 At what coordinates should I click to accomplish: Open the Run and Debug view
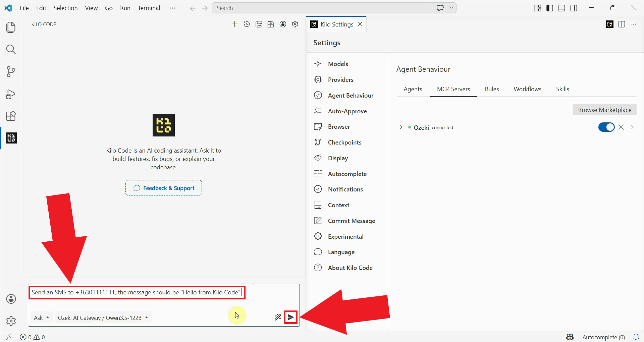click(x=11, y=94)
